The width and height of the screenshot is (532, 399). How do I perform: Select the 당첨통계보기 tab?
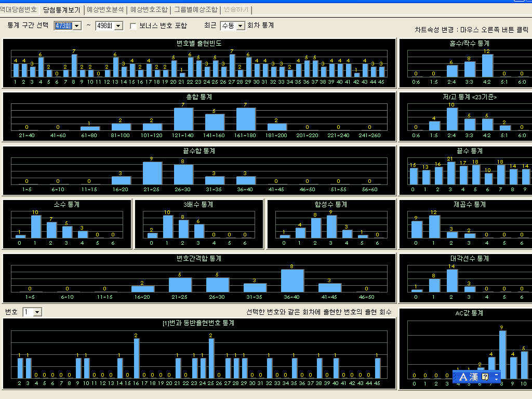tap(61, 9)
